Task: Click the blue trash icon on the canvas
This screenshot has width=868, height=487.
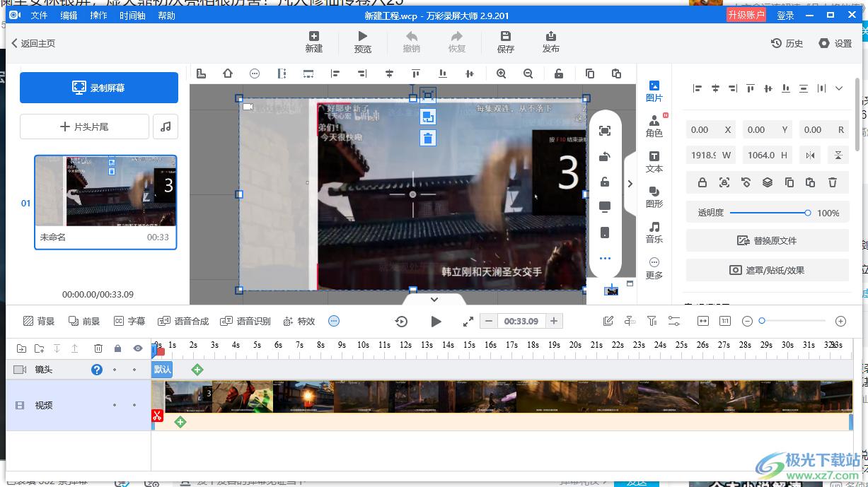Action: [x=427, y=138]
